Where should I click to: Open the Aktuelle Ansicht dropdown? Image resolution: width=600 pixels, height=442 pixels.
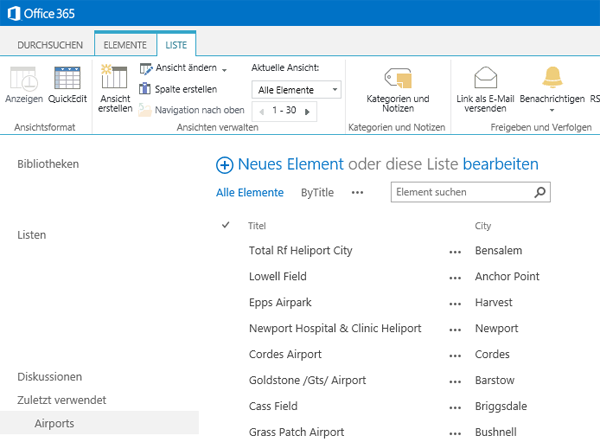(x=297, y=90)
